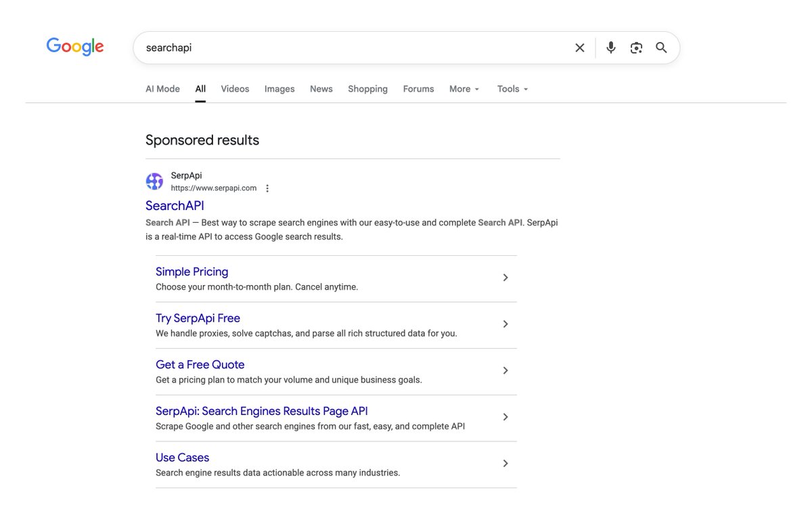
Task: Click the Use Cases sitelink
Action: click(x=182, y=458)
